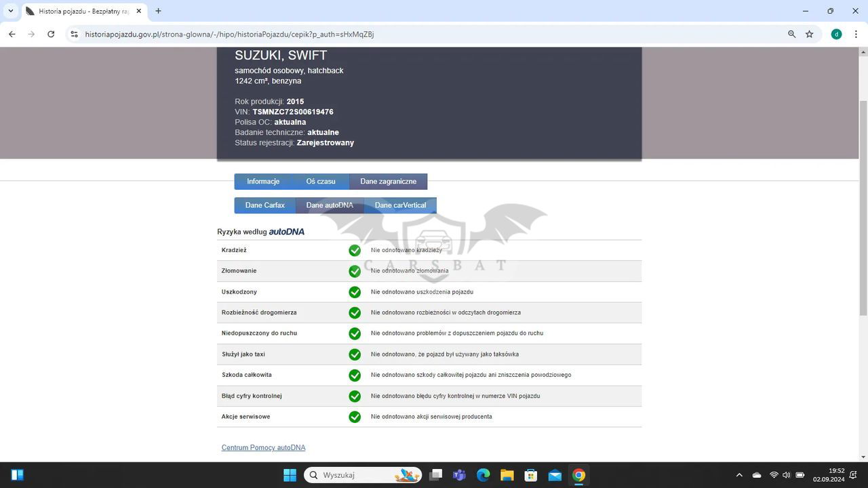868x488 pixels.
Task: Click the Windows Start button
Action: pos(290,475)
